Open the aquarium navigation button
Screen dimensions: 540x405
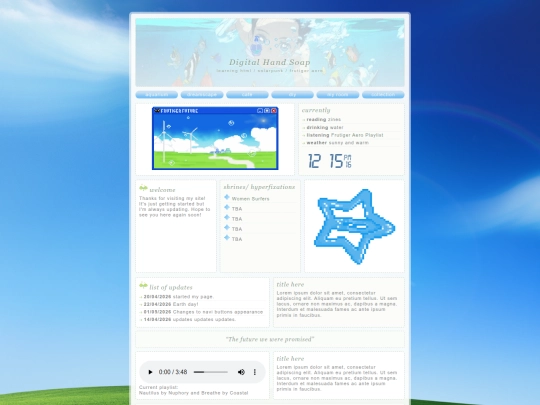(157, 94)
